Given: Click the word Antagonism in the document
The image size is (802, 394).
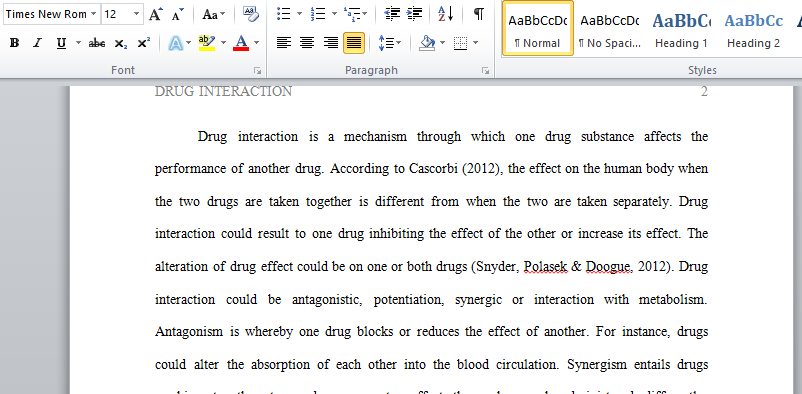Looking at the screenshot, I should [189, 332].
